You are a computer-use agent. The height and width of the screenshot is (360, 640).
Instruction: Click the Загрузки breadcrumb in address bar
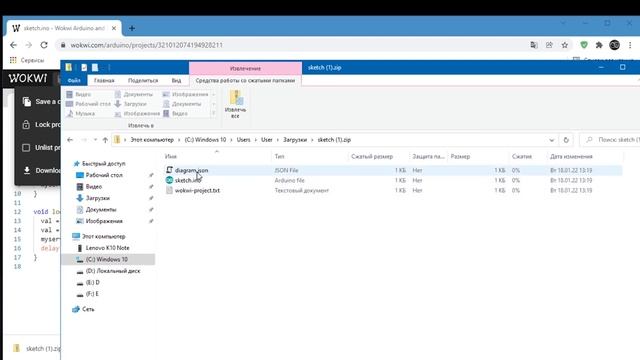[295, 140]
